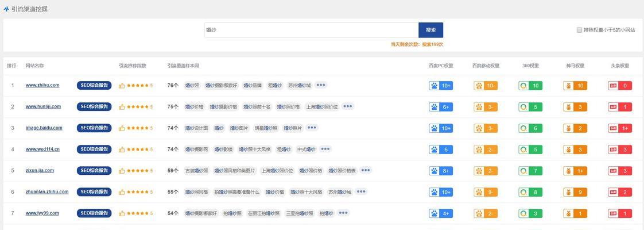The width and height of the screenshot is (644, 230).
Task: Click Baidu PC weight 4+ badge for lyy99
Action: 441,213
